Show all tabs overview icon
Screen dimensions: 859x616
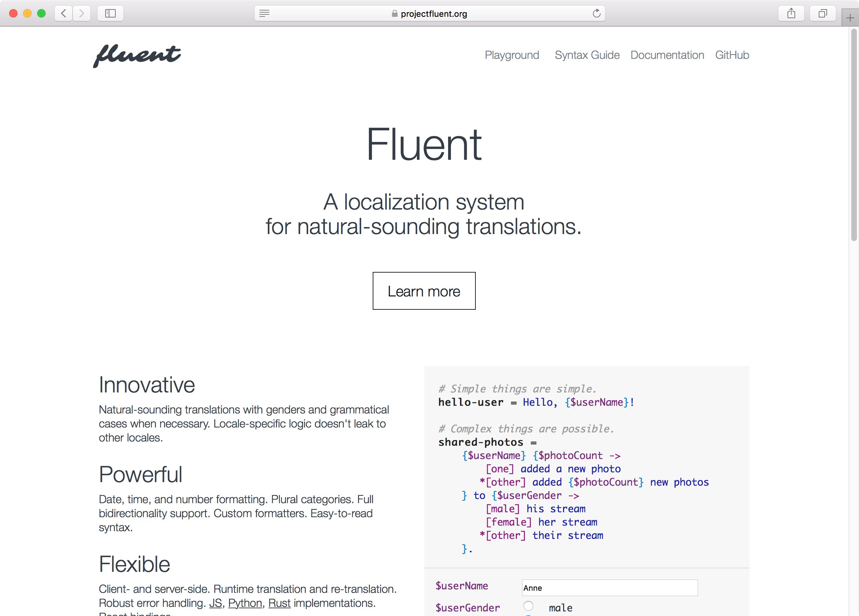tap(823, 14)
